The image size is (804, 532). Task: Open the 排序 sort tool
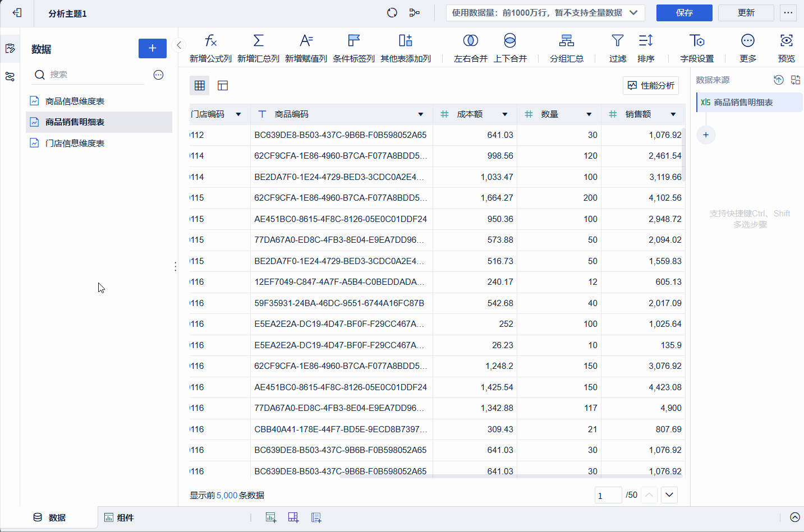(645, 41)
